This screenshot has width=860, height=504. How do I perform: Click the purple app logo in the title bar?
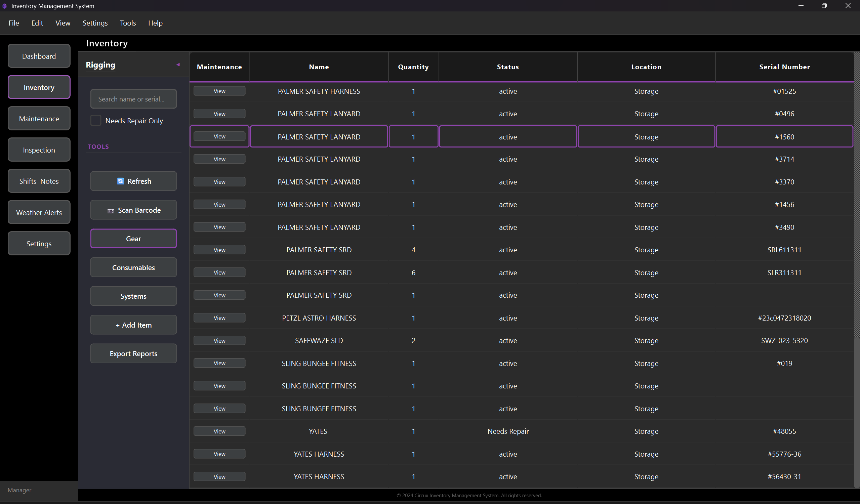point(4,6)
